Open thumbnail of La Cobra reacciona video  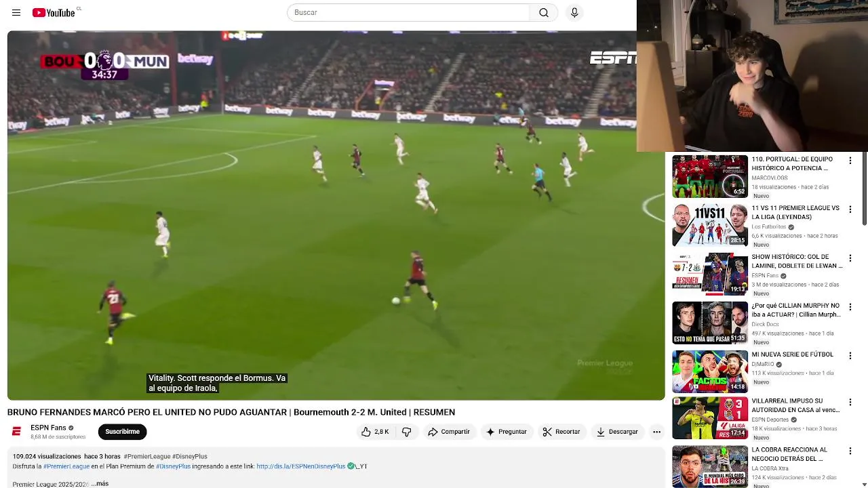(x=710, y=468)
